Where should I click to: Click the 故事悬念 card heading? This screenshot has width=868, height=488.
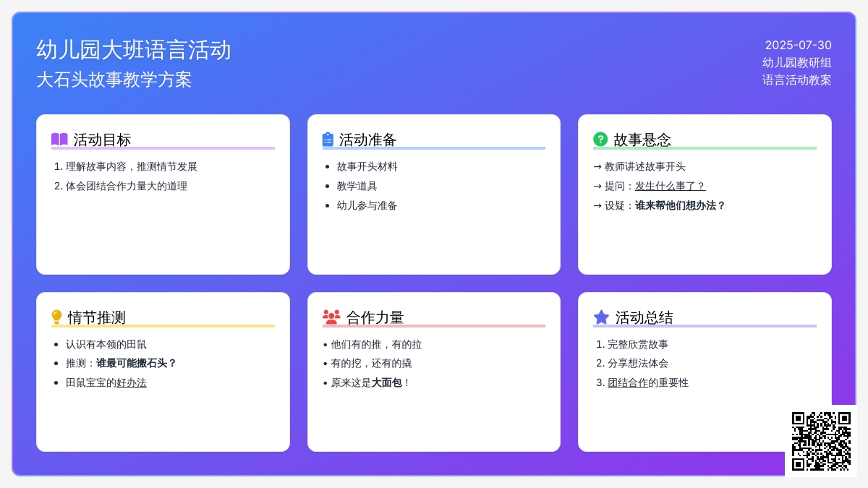click(642, 140)
